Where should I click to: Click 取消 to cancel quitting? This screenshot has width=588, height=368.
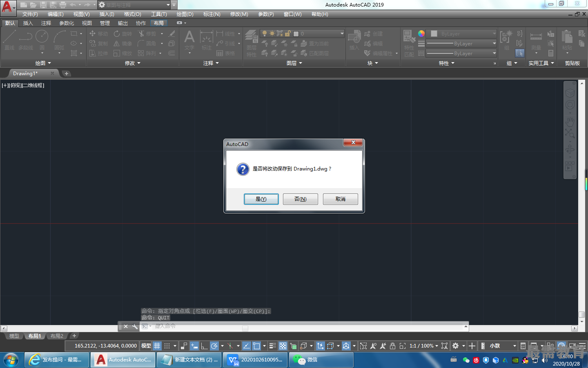(x=341, y=199)
